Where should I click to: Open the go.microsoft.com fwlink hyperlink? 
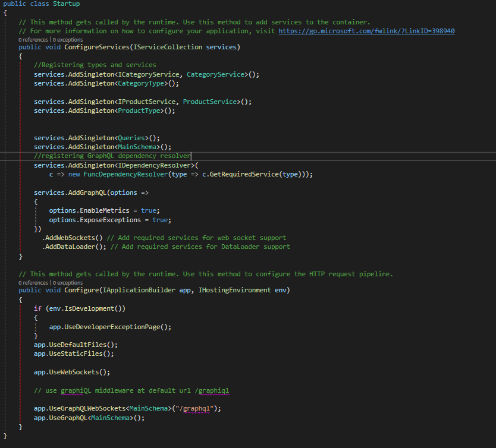click(366, 31)
